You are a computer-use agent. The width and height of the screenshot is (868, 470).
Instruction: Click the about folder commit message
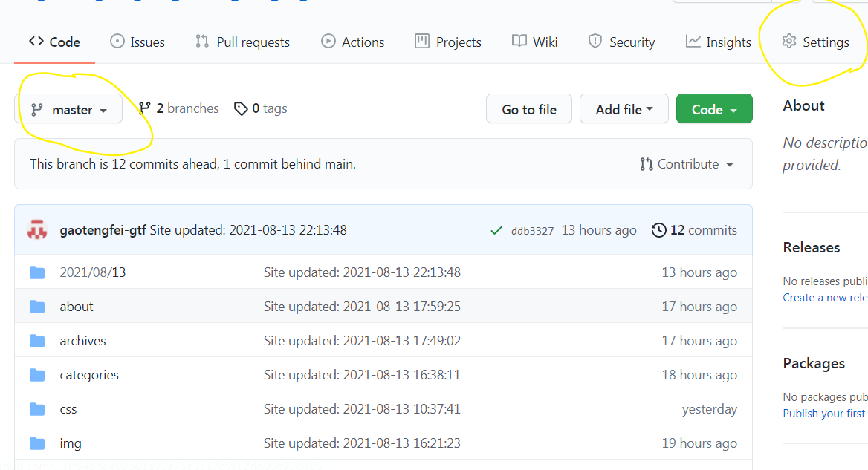click(x=362, y=307)
